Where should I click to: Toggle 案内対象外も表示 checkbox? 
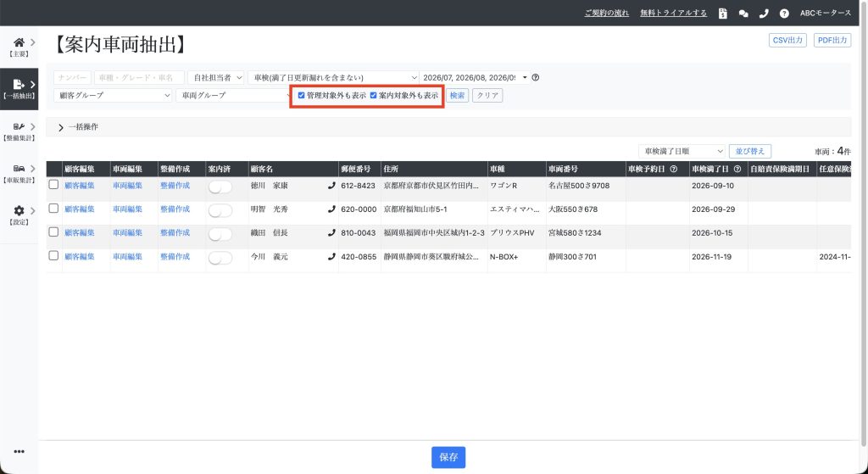click(x=373, y=95)
